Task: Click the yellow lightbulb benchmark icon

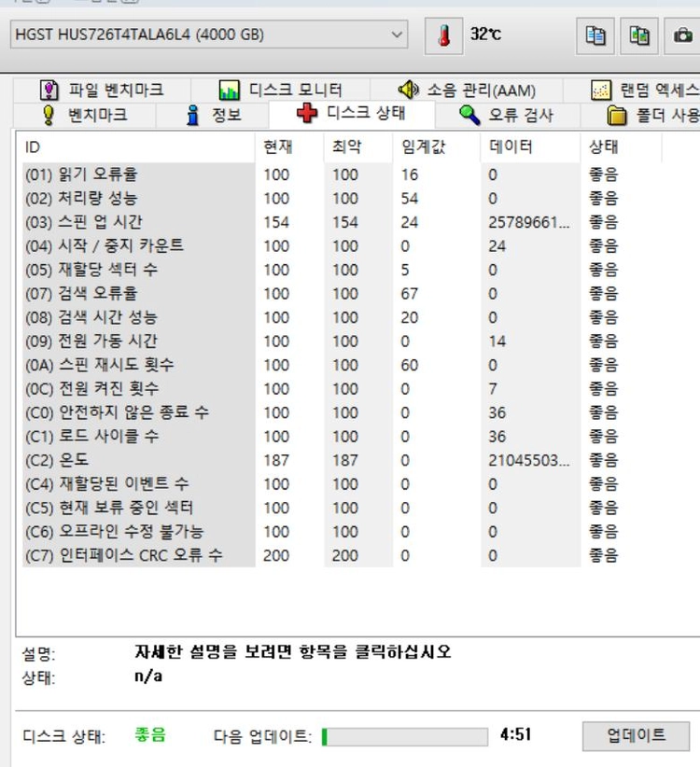Action: [x=49, y=115]
